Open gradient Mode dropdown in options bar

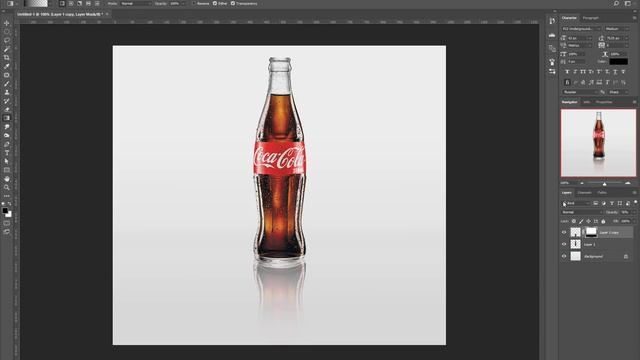[135, 3]
